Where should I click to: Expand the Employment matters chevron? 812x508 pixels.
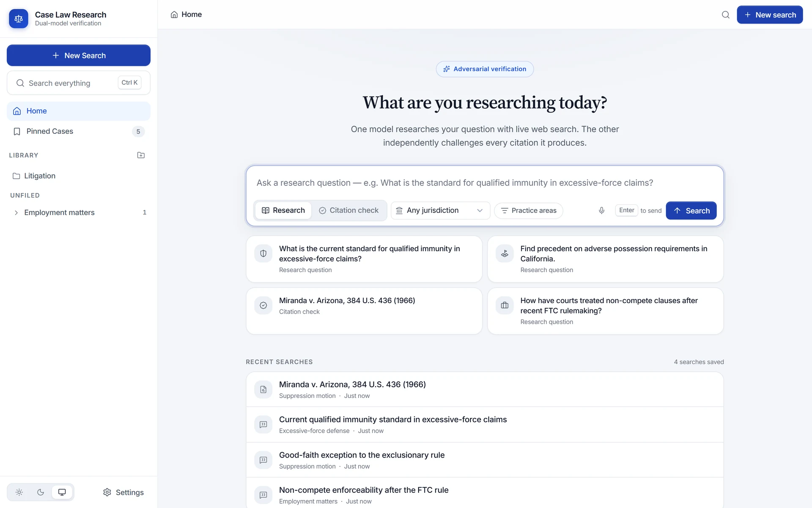16,213
